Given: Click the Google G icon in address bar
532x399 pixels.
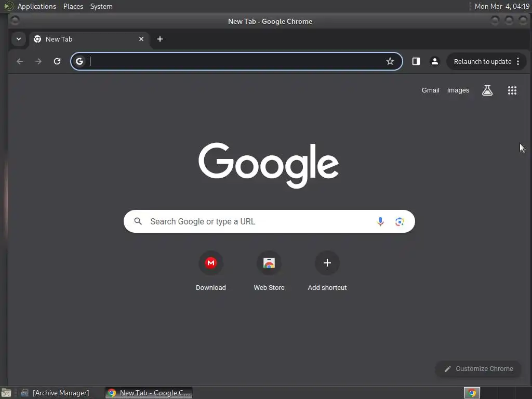Looking at the screenshot, I should pos(79,61).
